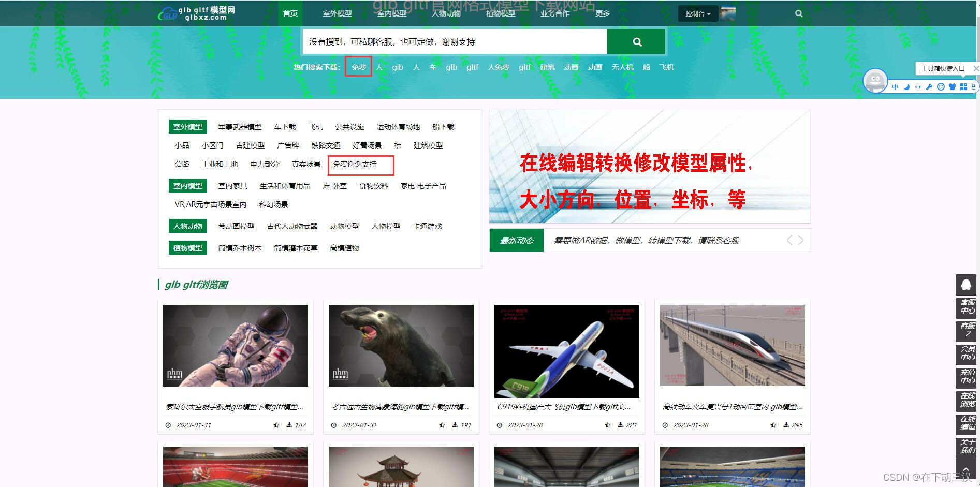980x487 pixels.
Task: Open 室内模型 nav menu item
Action: click(x=392, y=13)
